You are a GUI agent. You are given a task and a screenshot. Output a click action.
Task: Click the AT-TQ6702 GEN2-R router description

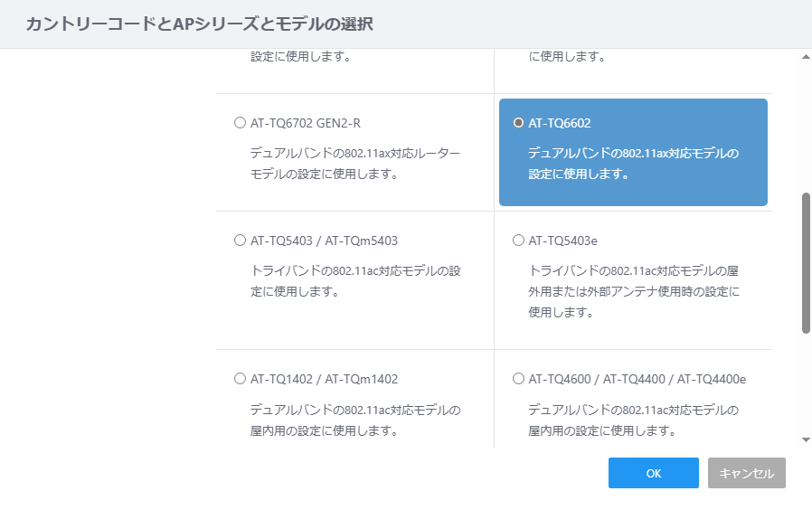(355, 164)
